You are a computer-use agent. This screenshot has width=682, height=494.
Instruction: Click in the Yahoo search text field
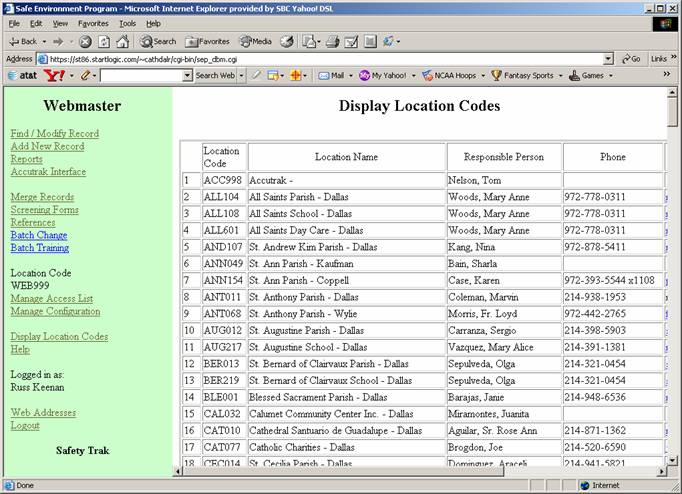(x=145, y=75)
